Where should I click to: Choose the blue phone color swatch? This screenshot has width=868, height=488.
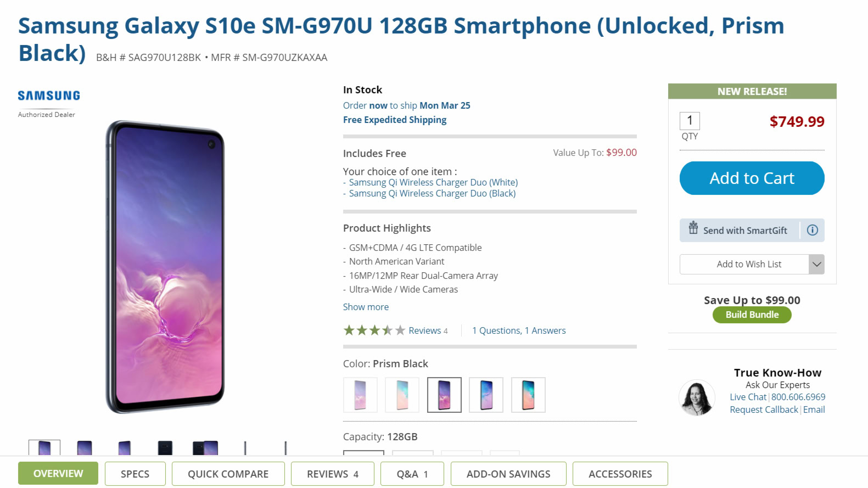486,395
